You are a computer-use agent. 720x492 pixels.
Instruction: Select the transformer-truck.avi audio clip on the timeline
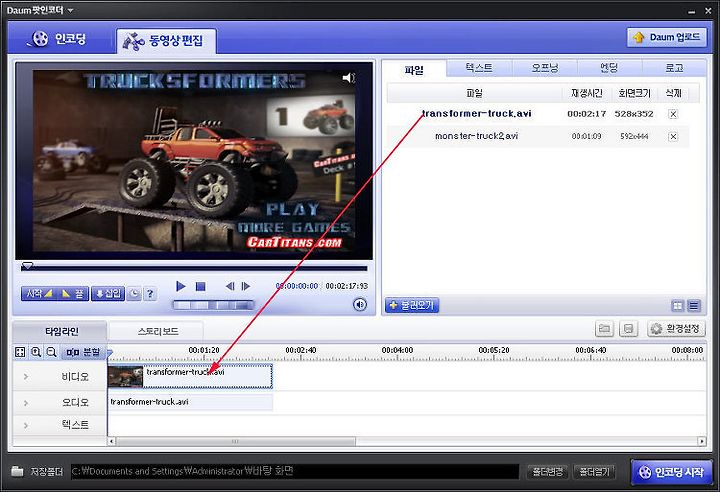click(x=190, y=402)
